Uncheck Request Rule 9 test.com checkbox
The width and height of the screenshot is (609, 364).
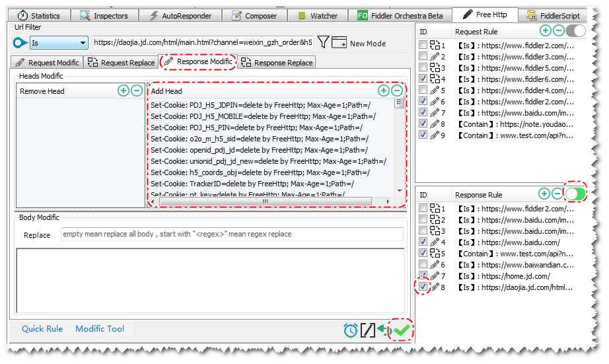click(423, 135)
